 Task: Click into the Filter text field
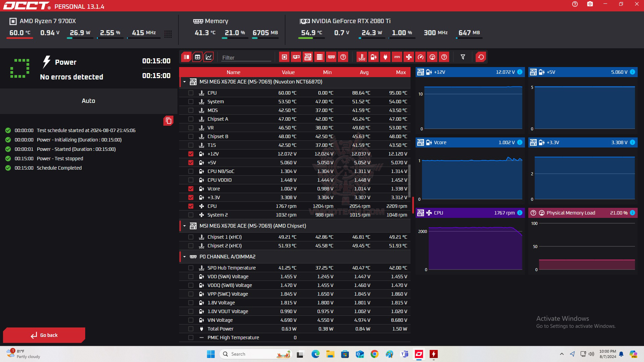246,58
